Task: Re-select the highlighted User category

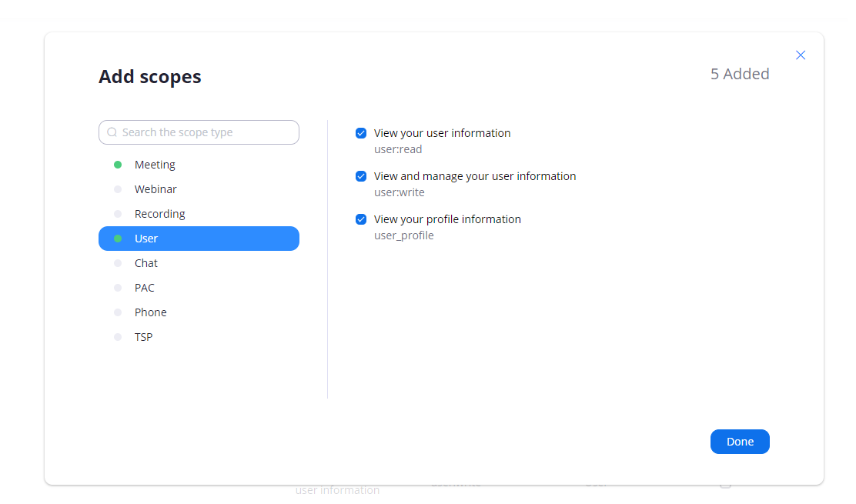Action: [x=146, y=238]
